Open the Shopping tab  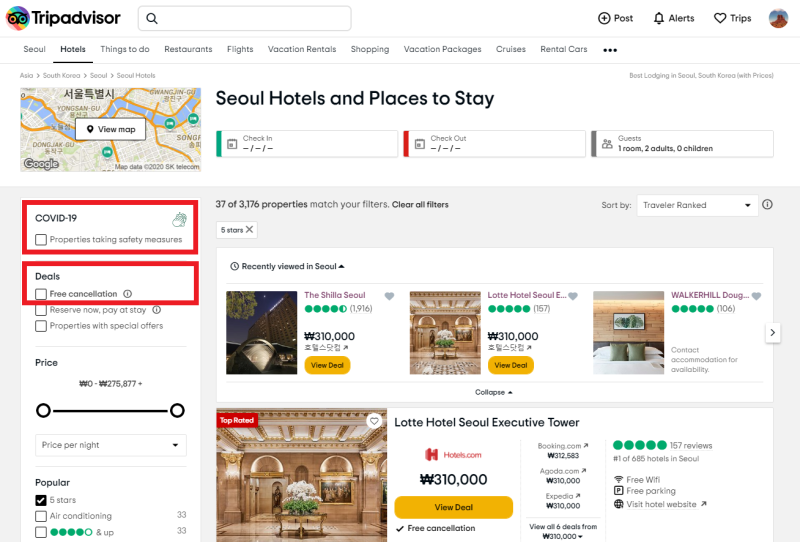coord(370,49)
